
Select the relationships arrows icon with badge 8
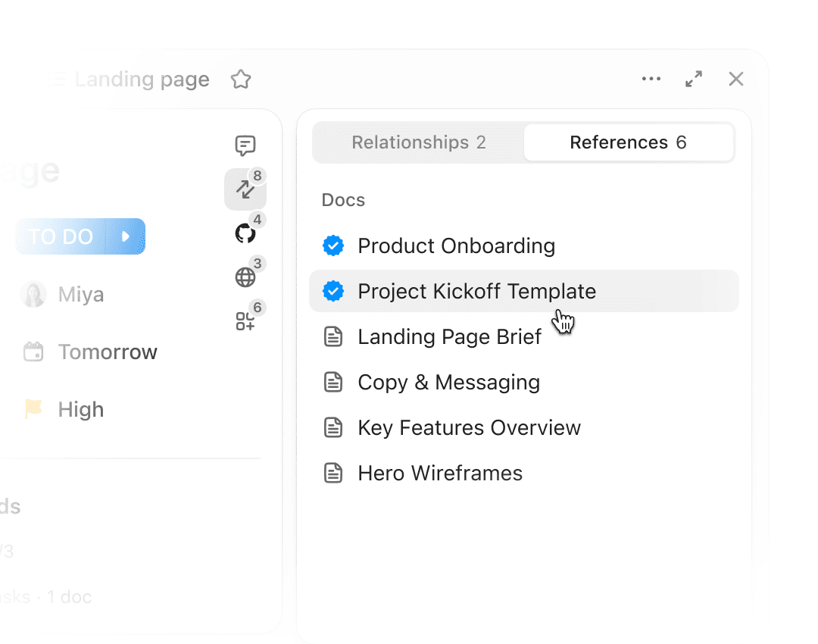tap(245, 189)
